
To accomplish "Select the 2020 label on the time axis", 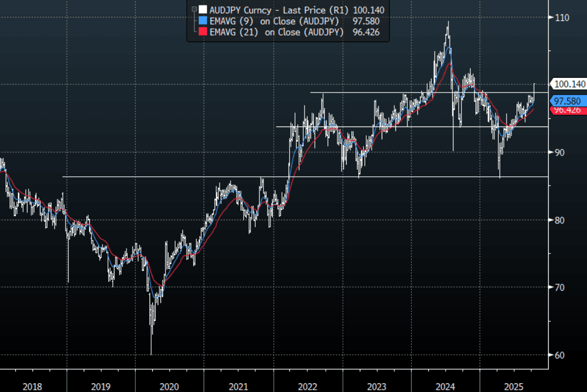I will pos(169,387).
